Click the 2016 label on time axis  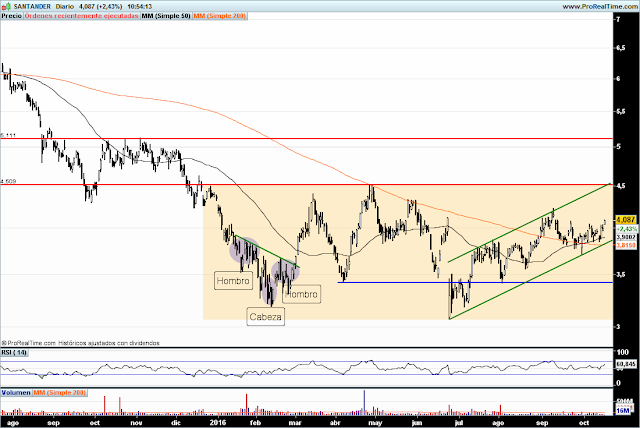coord(218,423)
